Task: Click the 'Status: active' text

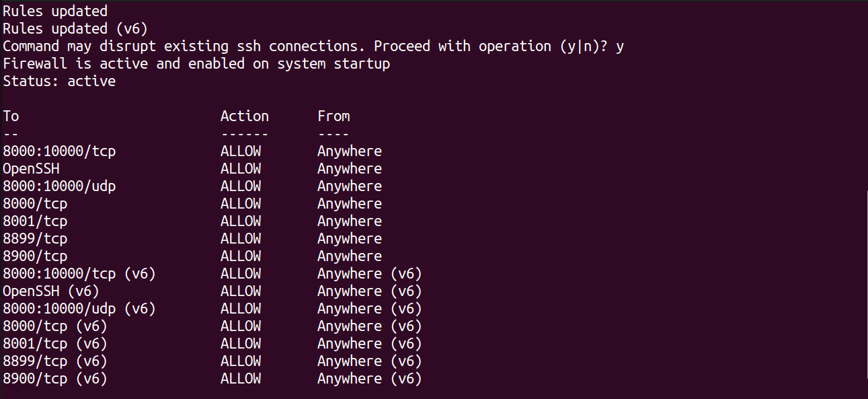Action: pos(59,81)
